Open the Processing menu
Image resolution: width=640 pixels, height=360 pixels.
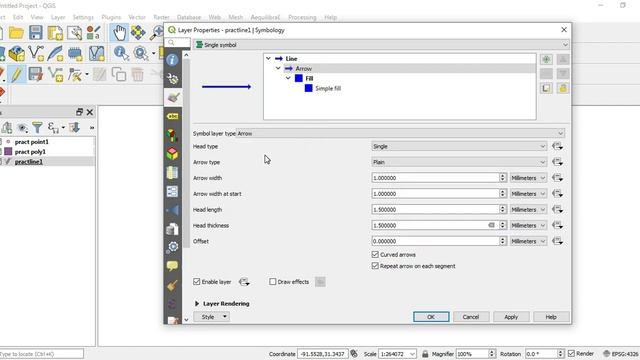[x=302, y=17]
